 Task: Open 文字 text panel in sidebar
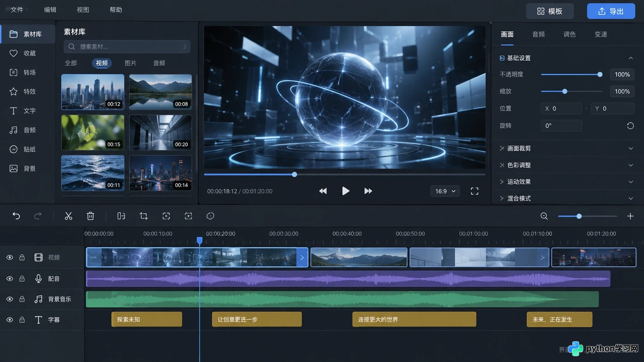tap(28, 111)
